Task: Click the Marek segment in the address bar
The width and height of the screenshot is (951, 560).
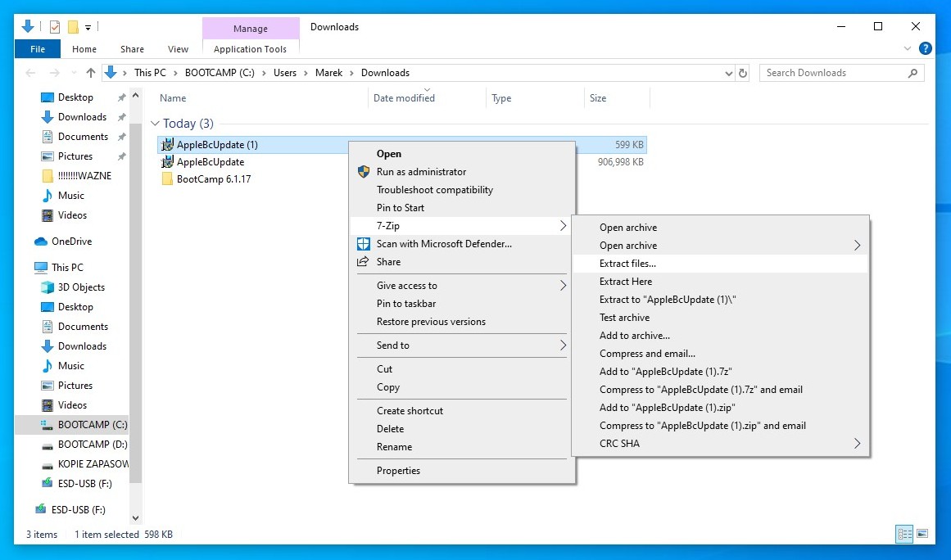Action: (x=328, y=73)
